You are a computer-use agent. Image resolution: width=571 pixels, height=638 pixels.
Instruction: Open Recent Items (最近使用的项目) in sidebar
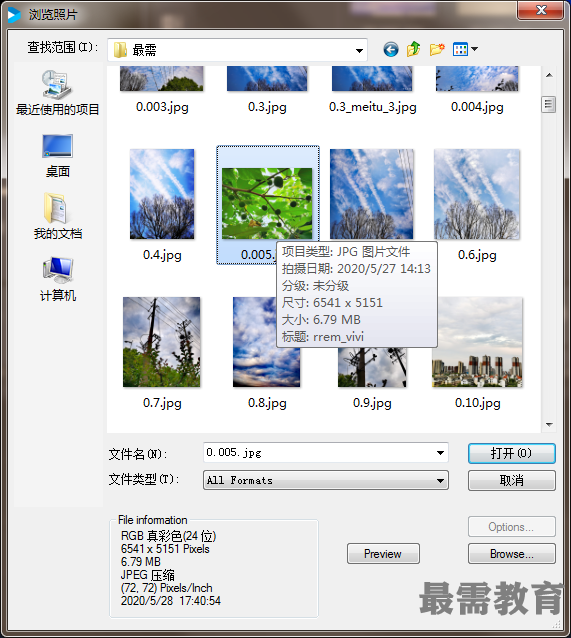pos(57,93)
